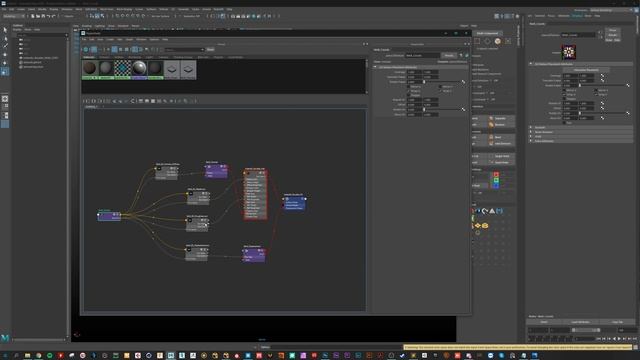Activate the Rotate tool in left toolbox
Viewport: 640px width, 360px height.
5,63
